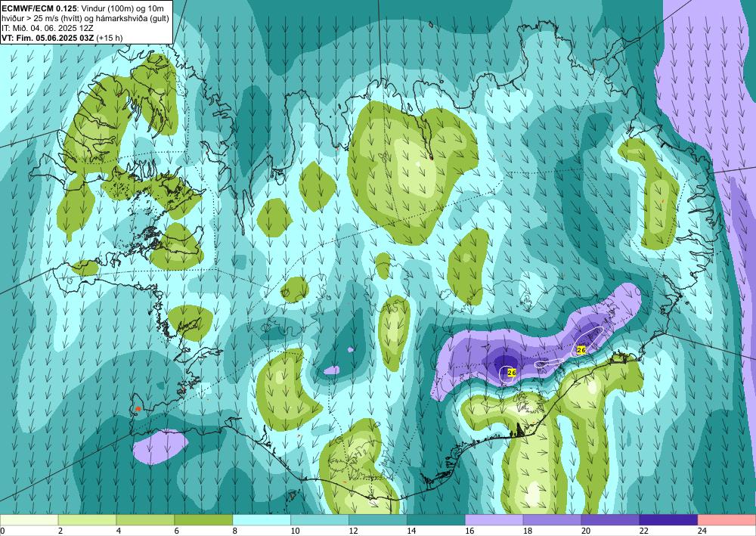This screenshot has width=756, height=536.
Task: Choose the dark teal 14–16 m/s legend swatch
Action: [436, 520]
